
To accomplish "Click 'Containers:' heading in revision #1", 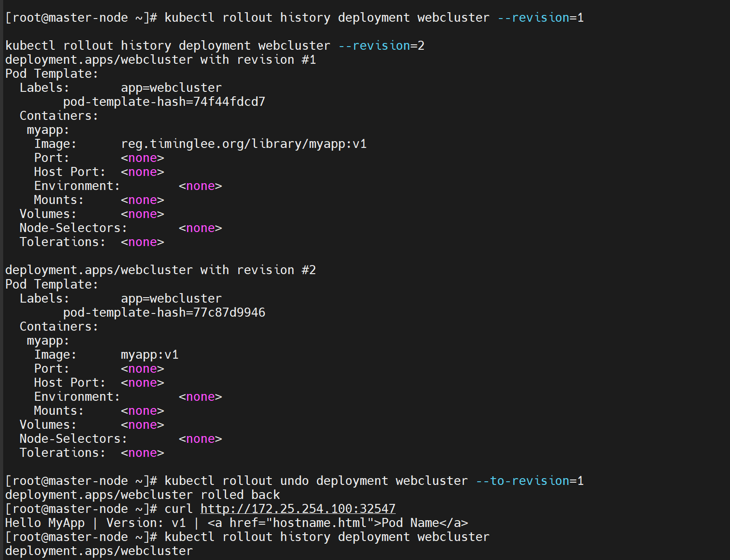I will 59,116.
